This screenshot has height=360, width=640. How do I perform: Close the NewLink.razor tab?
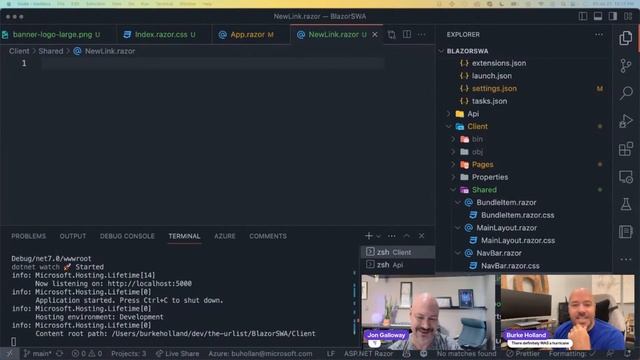coord(375,35)
